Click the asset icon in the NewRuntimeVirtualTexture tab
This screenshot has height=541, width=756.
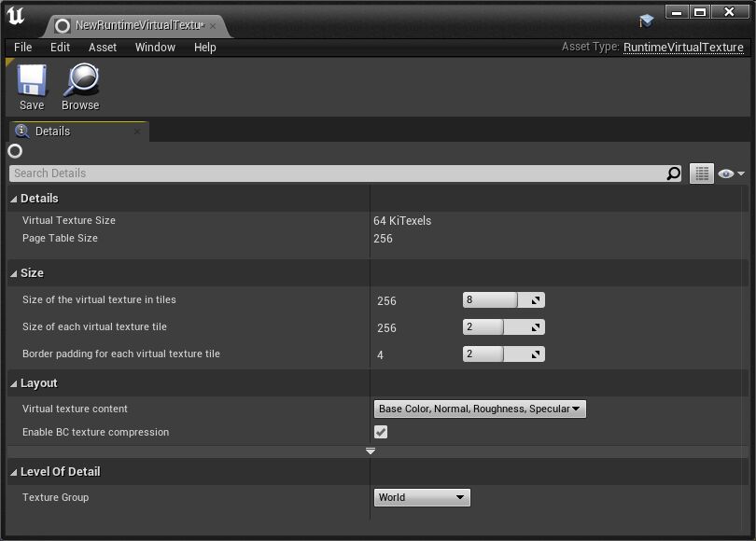coord(63,25)
